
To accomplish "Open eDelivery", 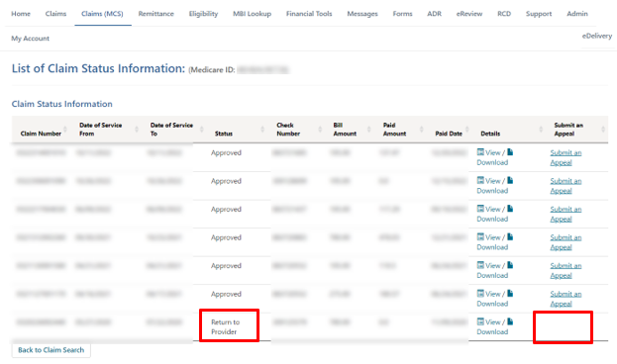I will point(597,37).
